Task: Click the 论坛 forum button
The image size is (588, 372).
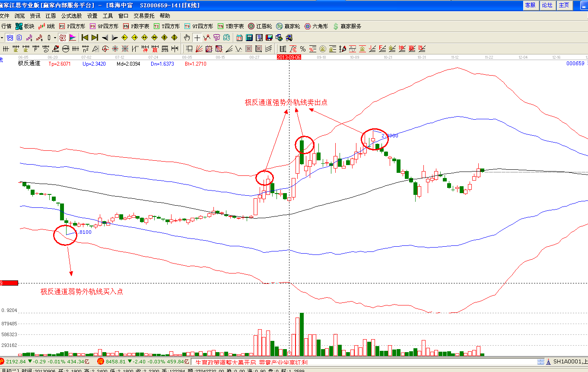Action: (x=547, y=5)
